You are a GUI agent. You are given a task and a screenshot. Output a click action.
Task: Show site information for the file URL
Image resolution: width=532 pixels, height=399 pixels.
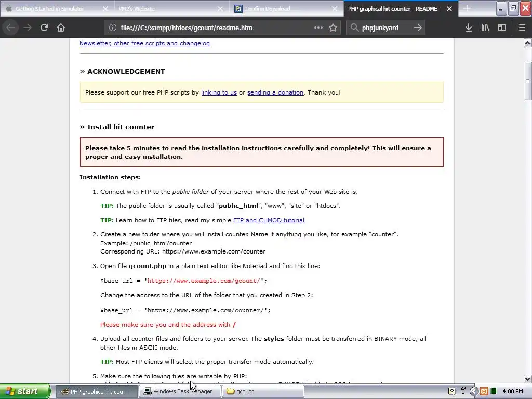[113, 28]
